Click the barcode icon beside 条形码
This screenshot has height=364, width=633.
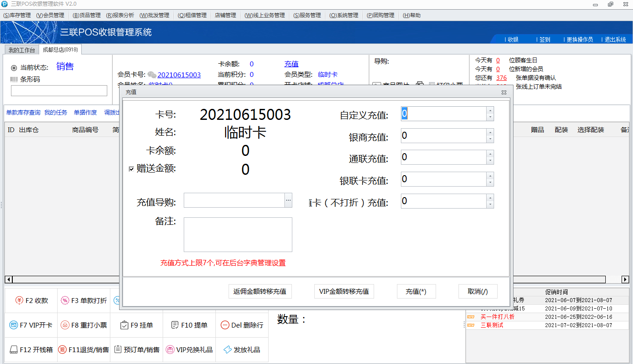[14, 79]
